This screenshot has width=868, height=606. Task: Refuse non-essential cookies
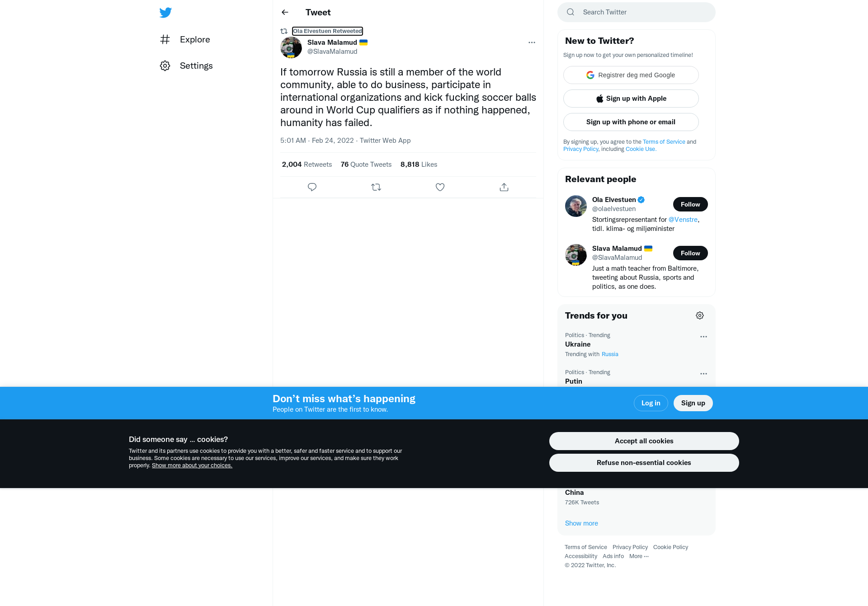[x=644, y=463]
